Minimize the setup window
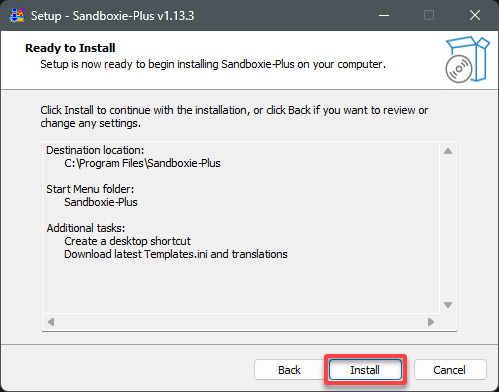This screenshot has height=392, width=499. pyautogui.click(x=384, y=15)
